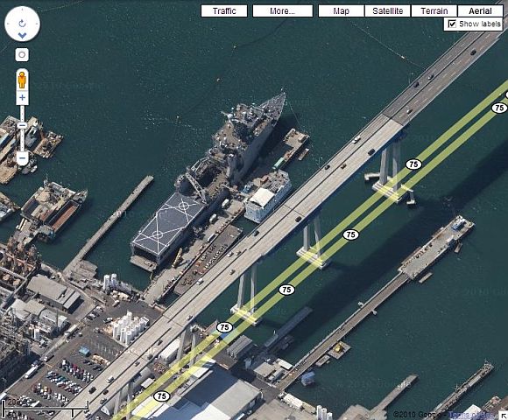Screen dimensions: 508x420
Task: Pan the map down with the chevron arrow
Action: (22, 35)
